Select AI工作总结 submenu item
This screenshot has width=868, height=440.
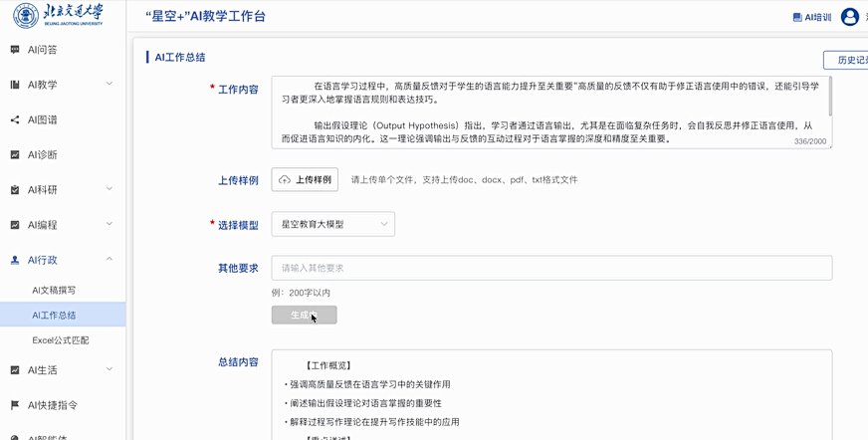63,315
